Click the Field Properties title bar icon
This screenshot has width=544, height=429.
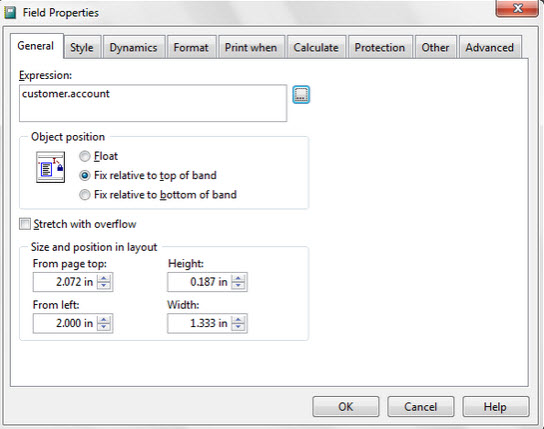10,13
